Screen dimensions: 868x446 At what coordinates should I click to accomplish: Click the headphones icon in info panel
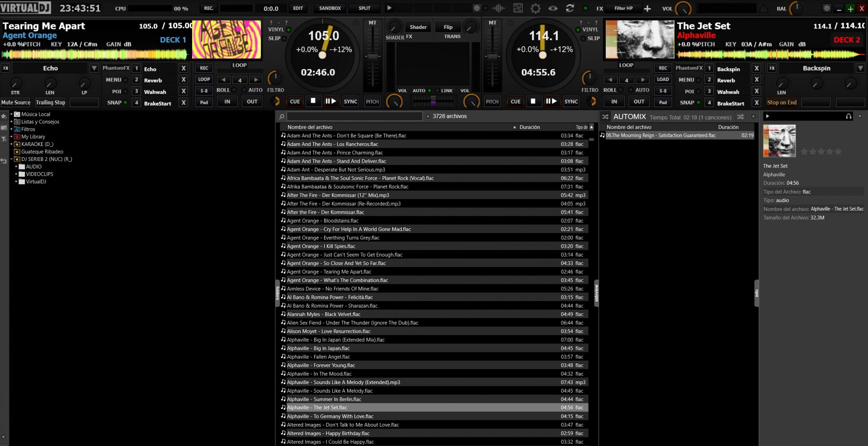tap(849, 116)
